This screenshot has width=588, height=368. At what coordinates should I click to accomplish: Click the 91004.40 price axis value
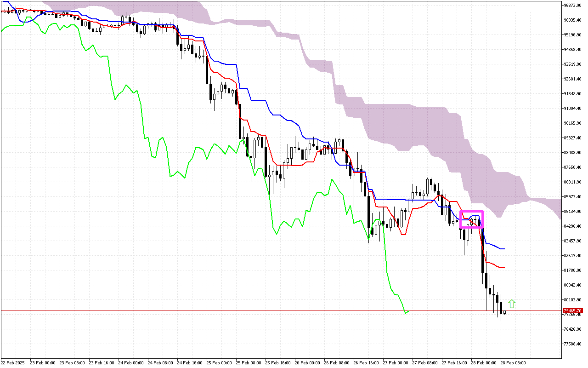pyautogui.click(x=573, y=109)
